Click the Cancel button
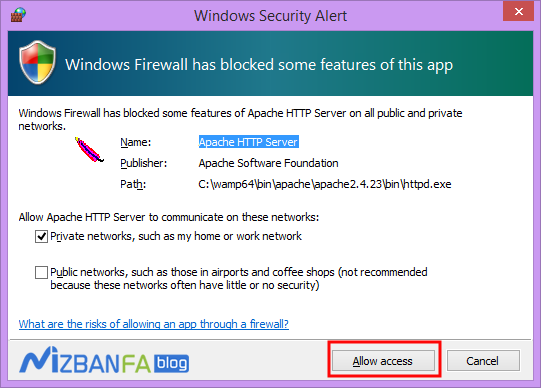Screen dimensions: 541x388 pos(483,361)
